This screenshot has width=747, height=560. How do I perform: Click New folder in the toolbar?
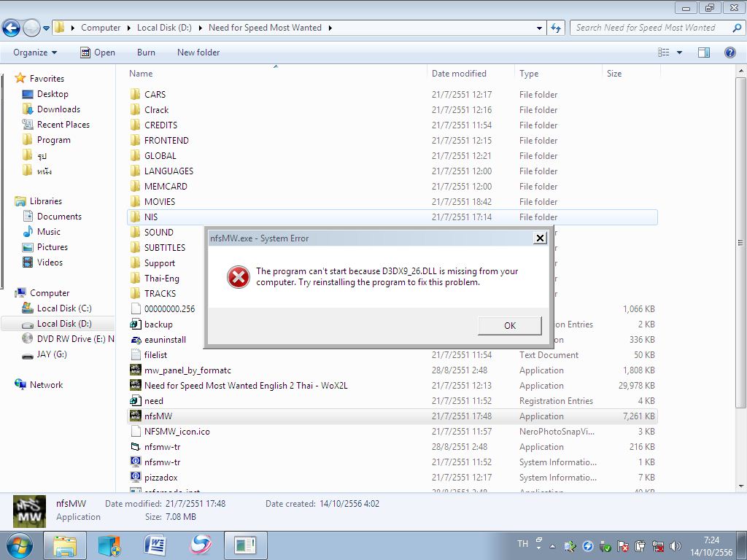coord(198,52)
